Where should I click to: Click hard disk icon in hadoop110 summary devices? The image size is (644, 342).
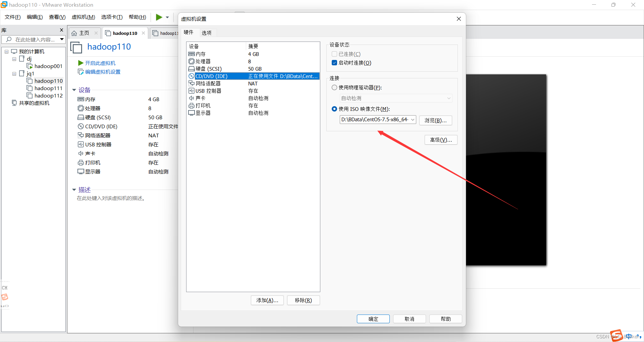(x=81, y=117)
